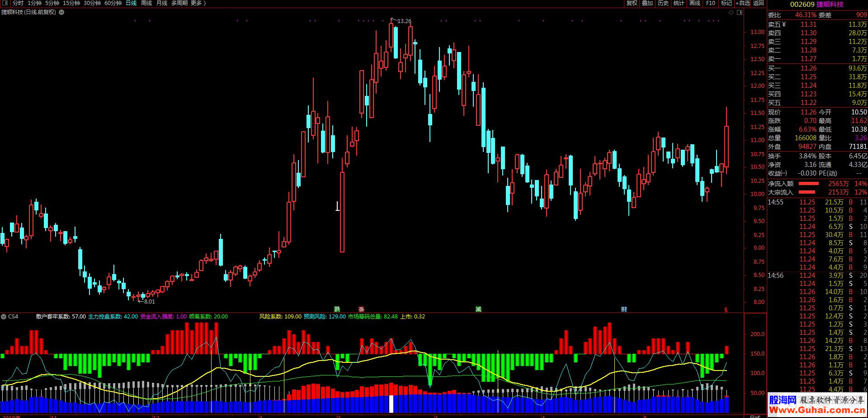Toggle the right info panel icon

click(x=740, y=13)
